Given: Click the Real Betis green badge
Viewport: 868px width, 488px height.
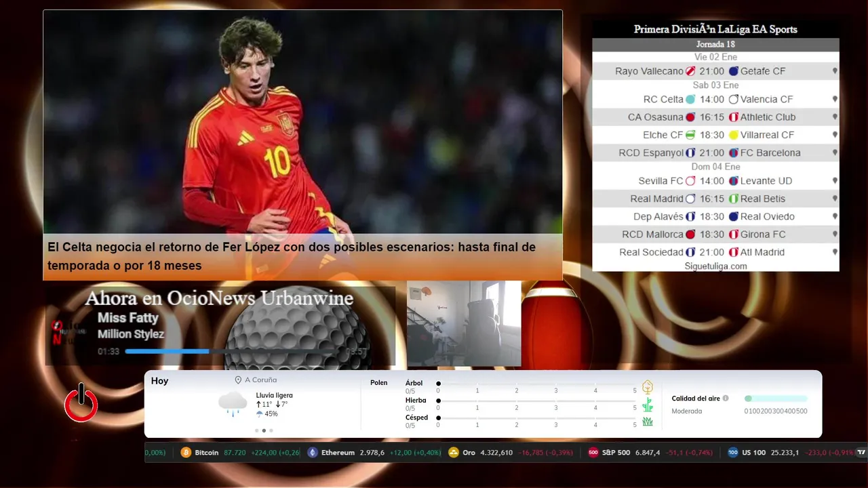Looking at the screenshot, I should click(734, 199).
